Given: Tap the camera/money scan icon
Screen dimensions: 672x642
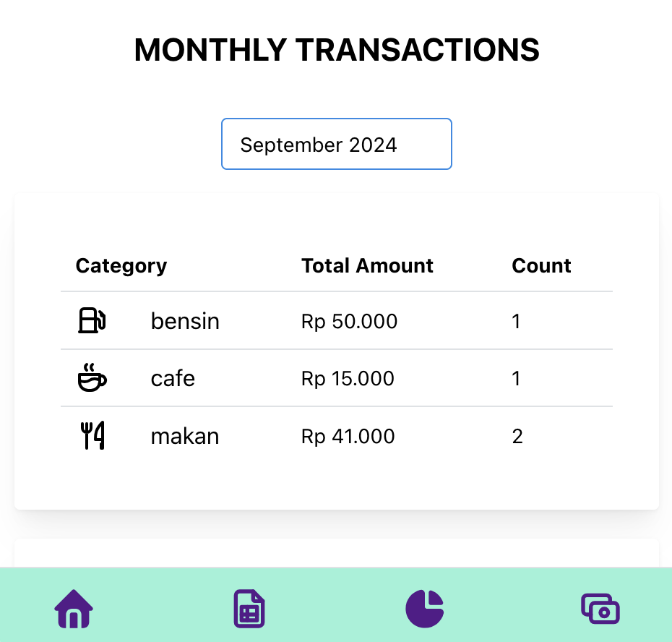Looking at the screenshot, I should coord(600,609).
